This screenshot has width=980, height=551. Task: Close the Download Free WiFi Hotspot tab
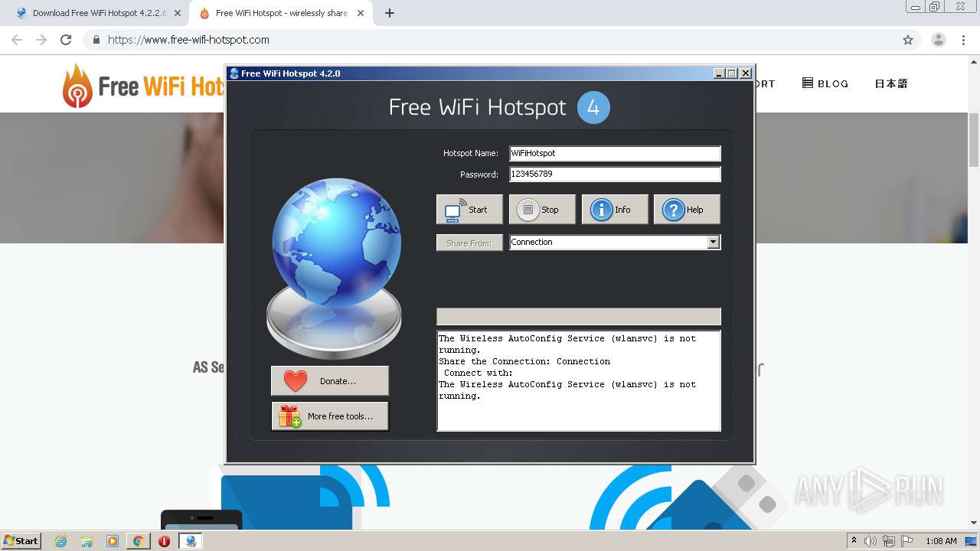tap(178, 13)
